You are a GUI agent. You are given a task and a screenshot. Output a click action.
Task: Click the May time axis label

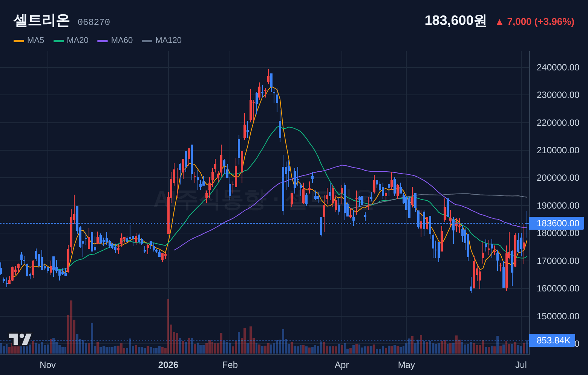[x=406, y=365]
